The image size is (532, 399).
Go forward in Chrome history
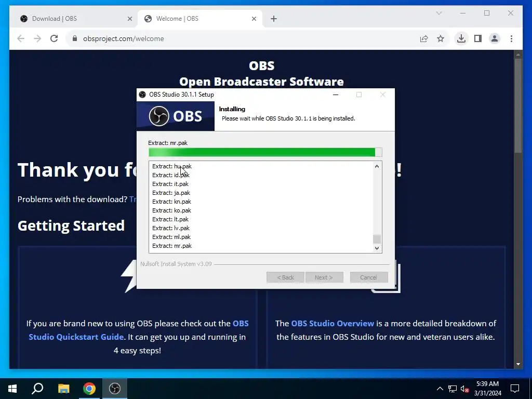[37, 38]
